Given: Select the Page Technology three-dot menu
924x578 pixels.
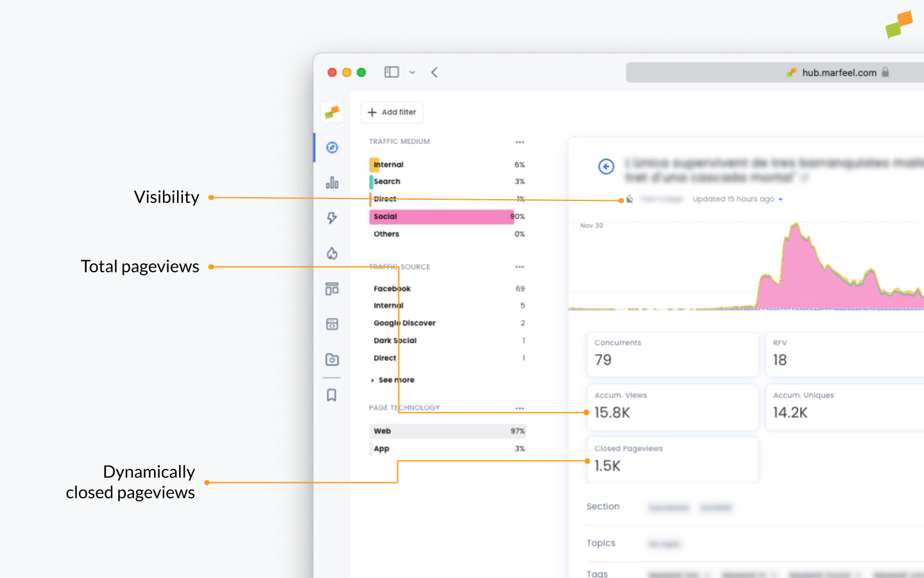Looking at the screenshot, I should point(520,407).
